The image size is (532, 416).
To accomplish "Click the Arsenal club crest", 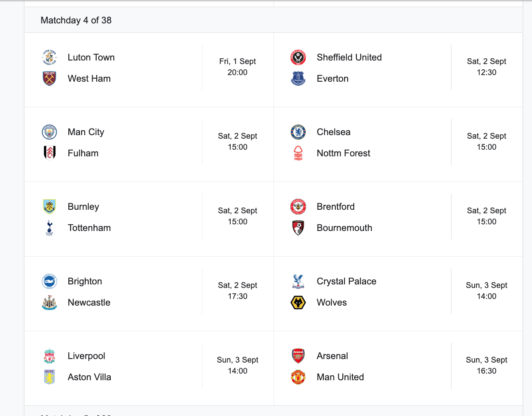I will (x=298, y=356).
